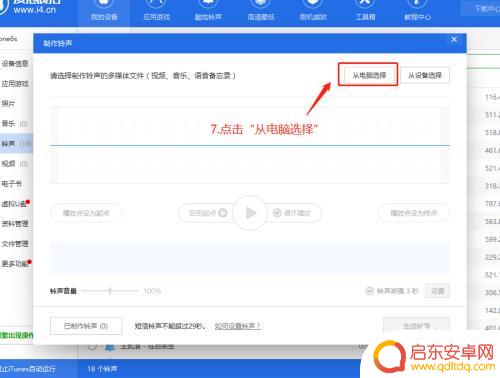Click the waveform editing area
500x378 pixels.
coord(250,145)
